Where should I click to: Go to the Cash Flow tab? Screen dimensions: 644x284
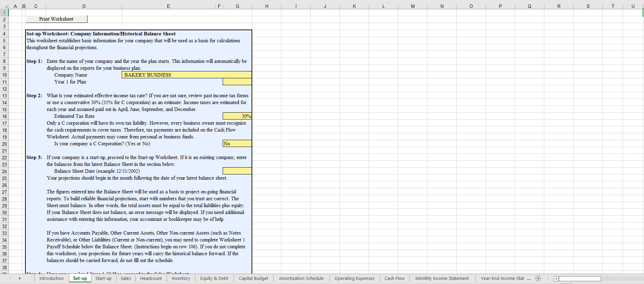pos(394,279)
